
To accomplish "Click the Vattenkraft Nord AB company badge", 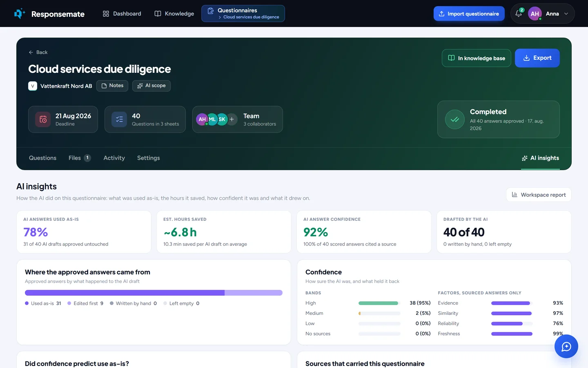I will (x=60, y=86).
